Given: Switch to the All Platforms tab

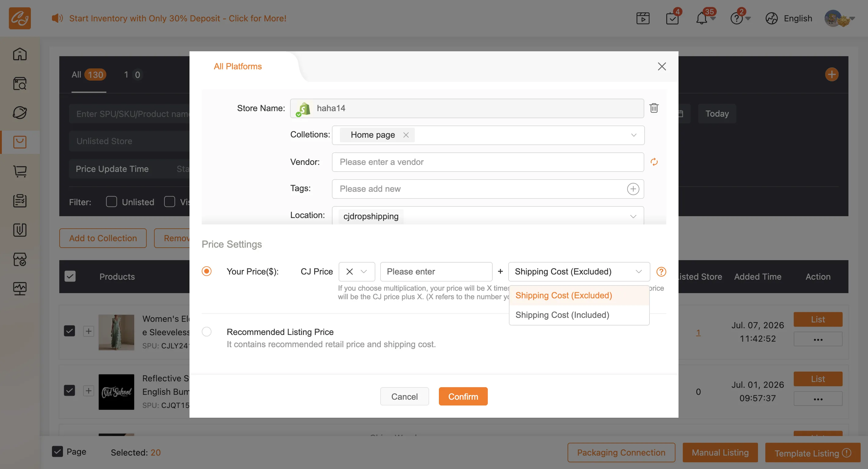Looking at the screenshot, I should pyautogui.click(x=237, y=66).
